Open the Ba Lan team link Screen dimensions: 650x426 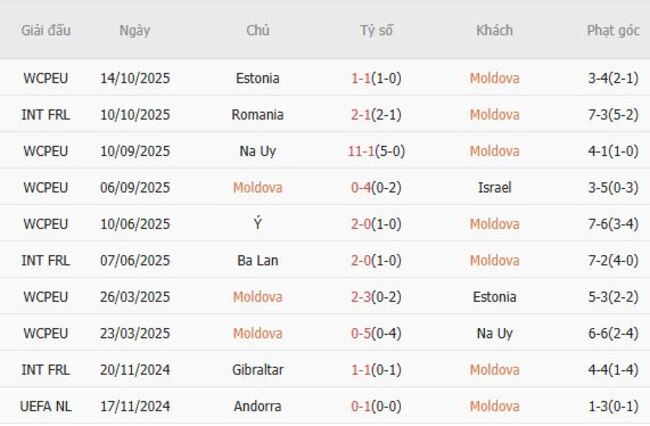[x=258, y=261]
